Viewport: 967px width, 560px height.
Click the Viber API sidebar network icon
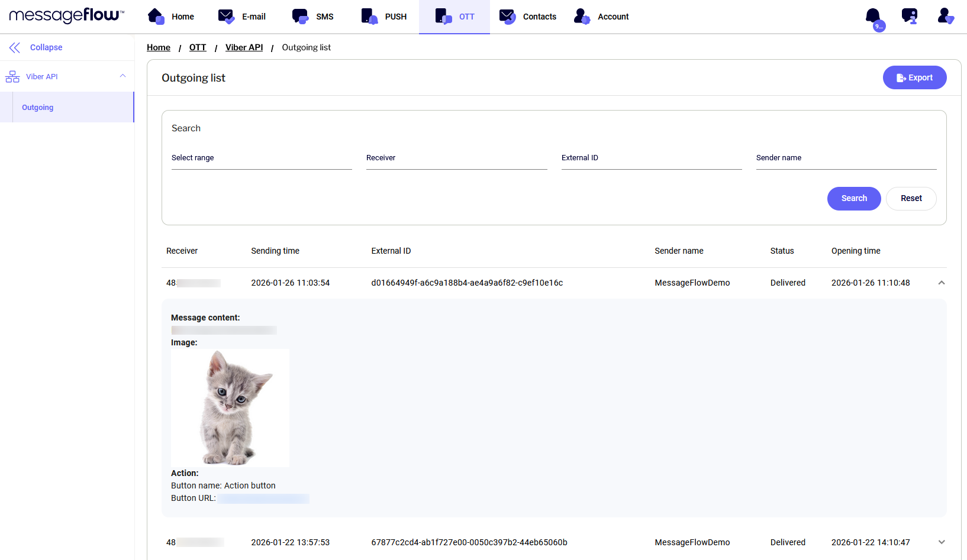[x=12, y=77]
